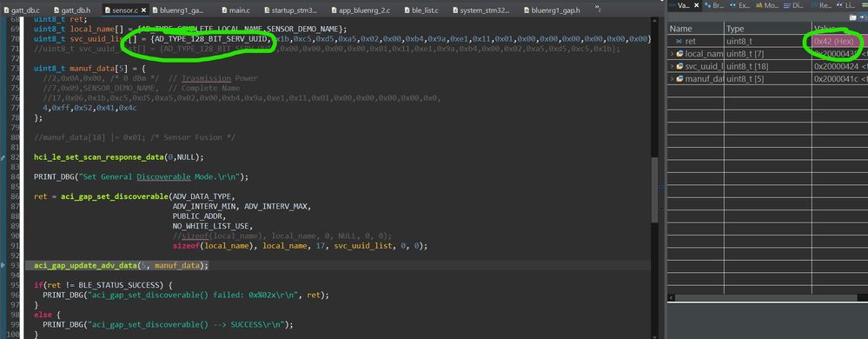Screen dimensions: 868x339
Task: Sort variables by Type column header
Action: [x=768, y=28]
